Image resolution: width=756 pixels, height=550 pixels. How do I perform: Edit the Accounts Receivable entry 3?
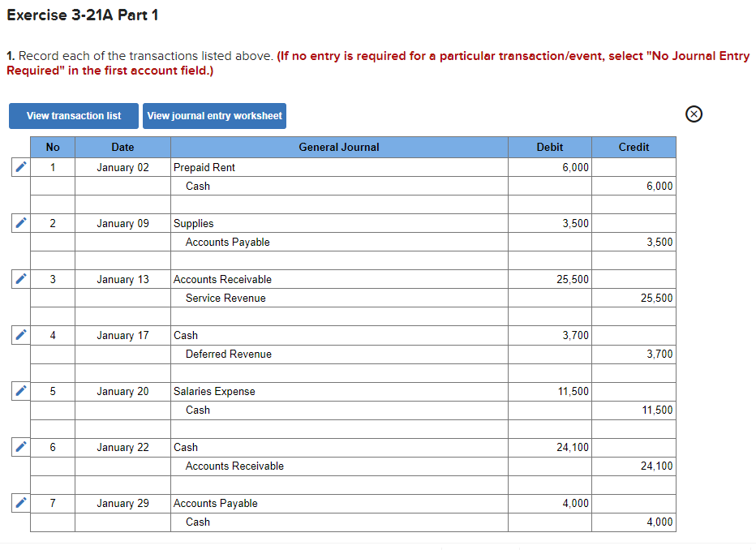(x=19, y=278)
